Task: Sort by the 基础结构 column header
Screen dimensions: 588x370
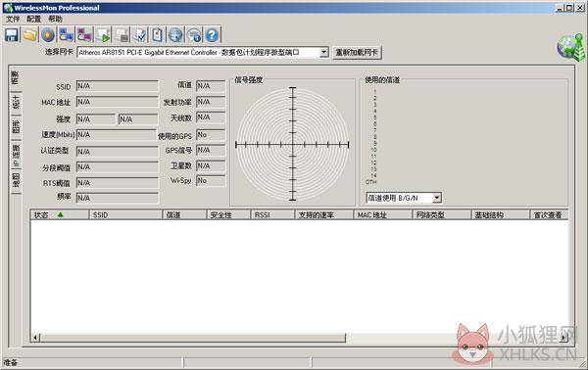Action: click(500, 215)
